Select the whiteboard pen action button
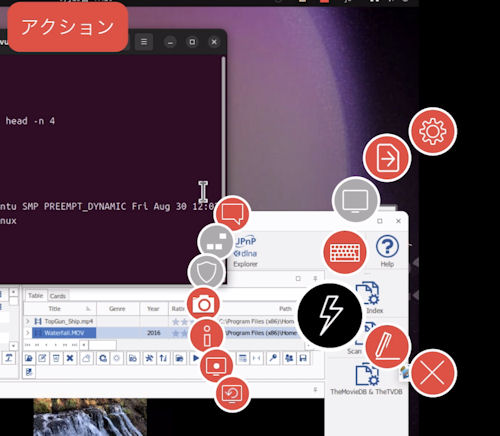Image resolution: width=500 pixels, height=436 pixels. (387, 347)
